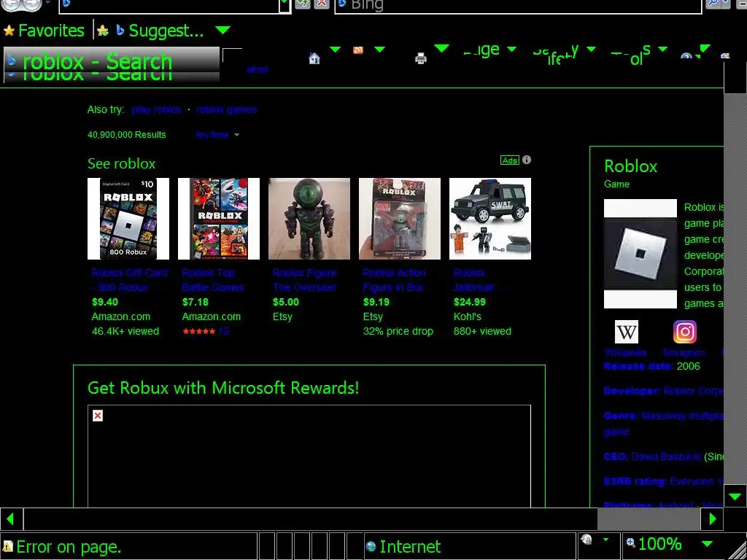Click the Error on page warning icon

7,546
